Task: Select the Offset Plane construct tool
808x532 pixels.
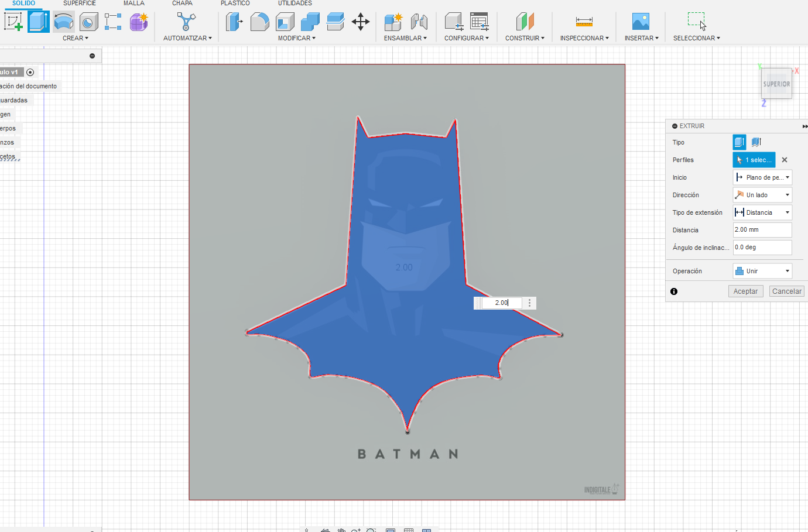Action: tap(525, 22)
